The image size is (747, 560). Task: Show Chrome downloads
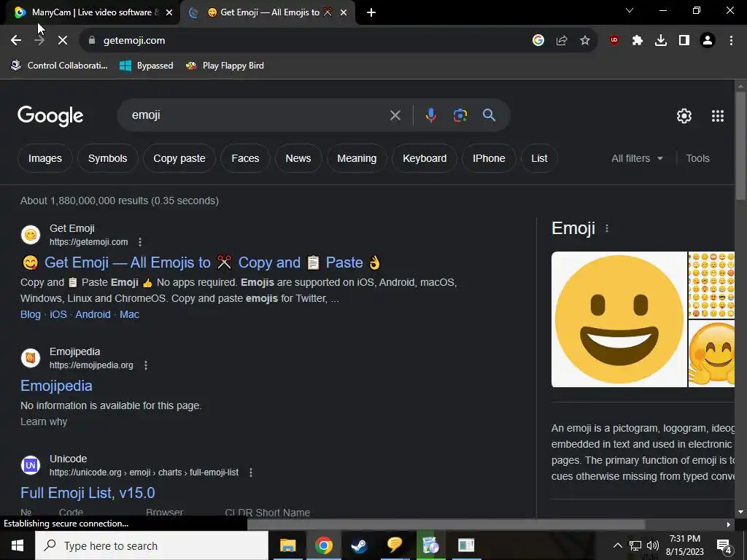tap(661, 41)
